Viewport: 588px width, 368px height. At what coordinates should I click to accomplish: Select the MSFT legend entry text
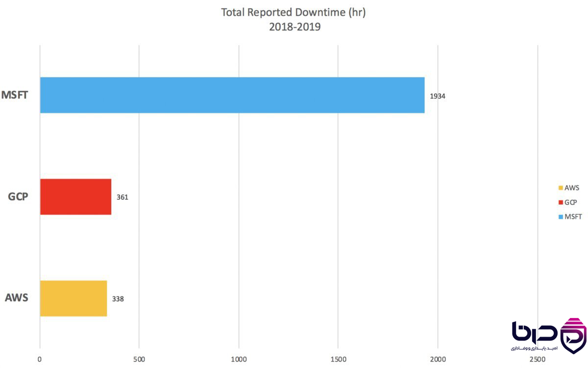pyautogui.click(x=573, y=216)
